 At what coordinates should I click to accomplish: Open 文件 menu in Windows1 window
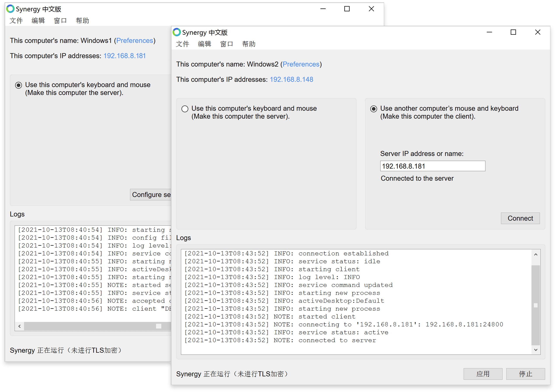pos(16,21)
